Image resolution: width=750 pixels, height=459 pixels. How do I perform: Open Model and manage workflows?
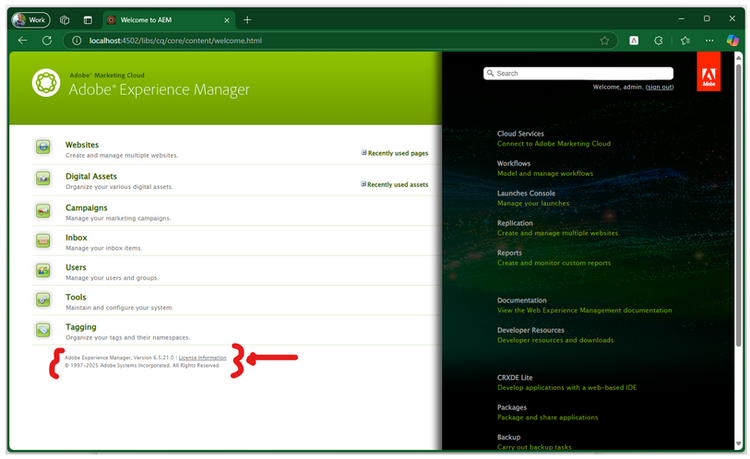point(545,174)
